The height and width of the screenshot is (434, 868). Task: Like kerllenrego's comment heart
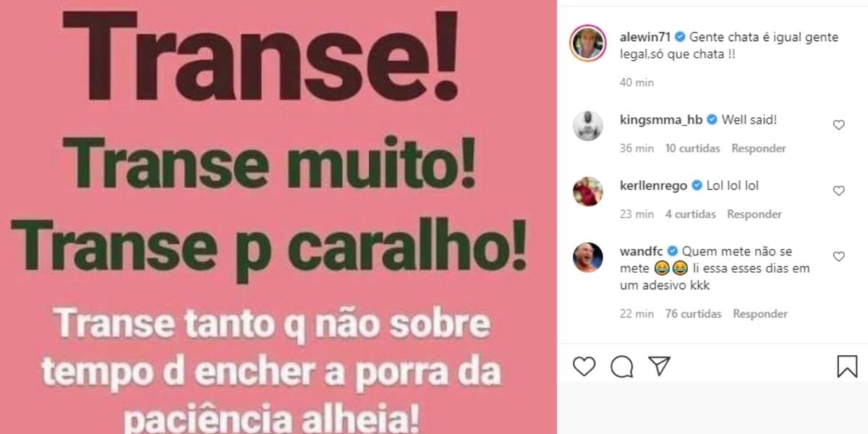tap(839, 191)
